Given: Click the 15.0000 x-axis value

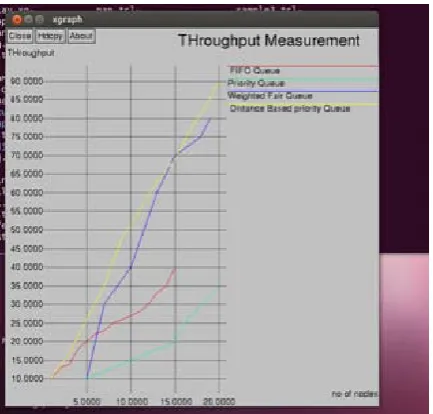Looking at the screenshot, I should pos(176,401).
